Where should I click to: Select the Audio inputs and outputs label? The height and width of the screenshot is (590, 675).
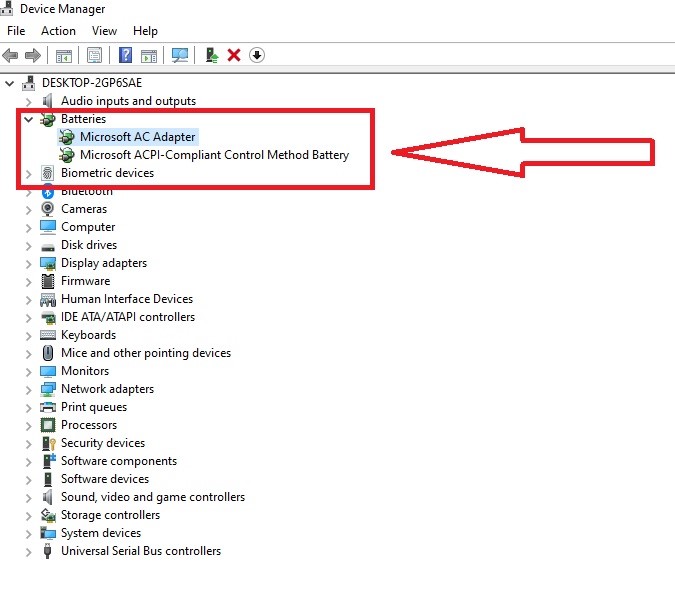(x=128, y=101)
